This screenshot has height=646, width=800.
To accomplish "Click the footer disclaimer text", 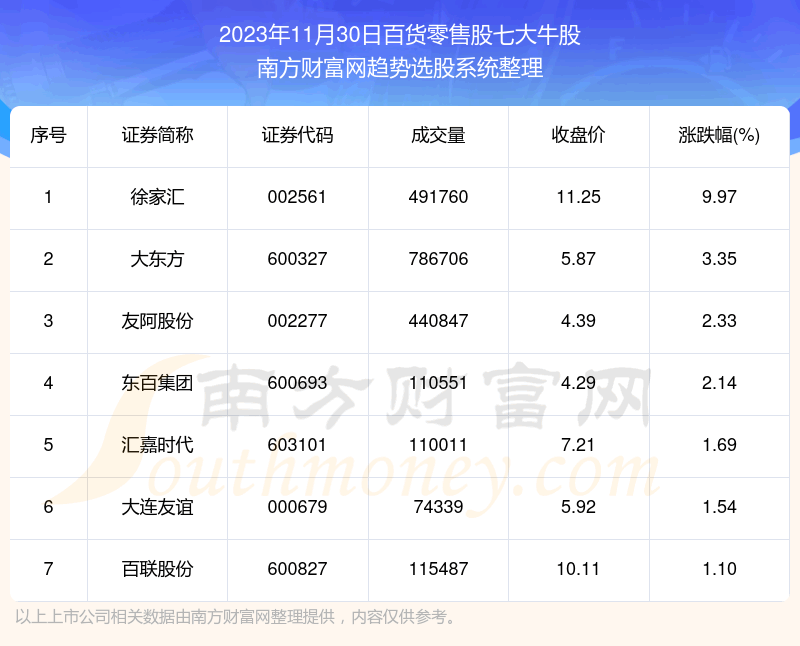I will pyautogui.click(x=236, y=616).
